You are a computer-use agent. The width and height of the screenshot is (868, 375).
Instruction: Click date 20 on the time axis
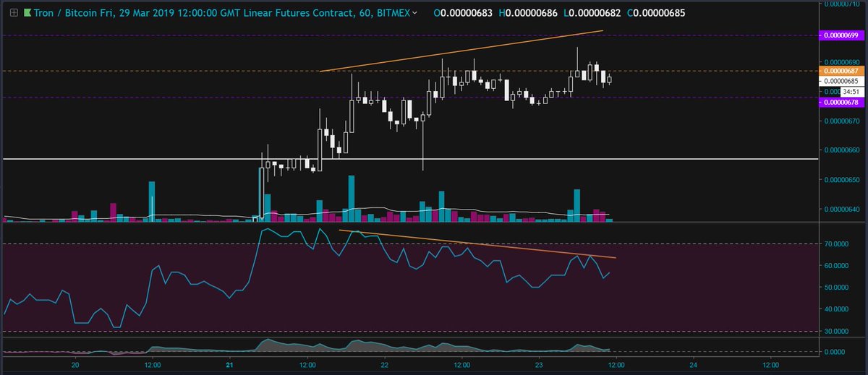click(75, 366)
